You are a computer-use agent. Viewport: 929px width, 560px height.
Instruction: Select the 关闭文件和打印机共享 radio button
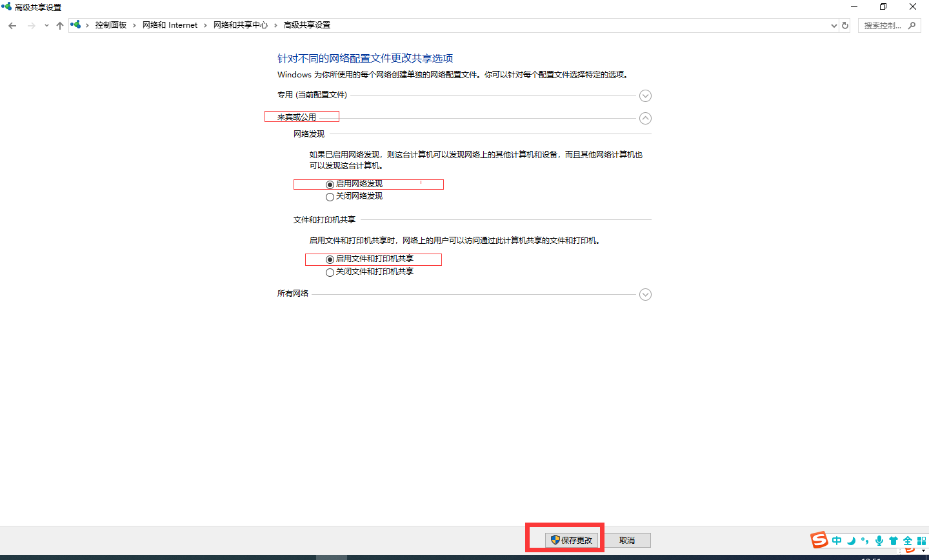(x=330, y=272)
